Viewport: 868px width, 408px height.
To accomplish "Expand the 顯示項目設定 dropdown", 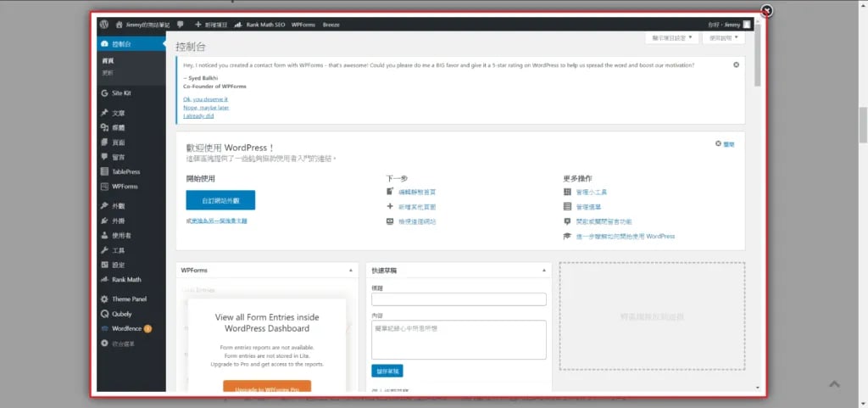I will (671, 38).
